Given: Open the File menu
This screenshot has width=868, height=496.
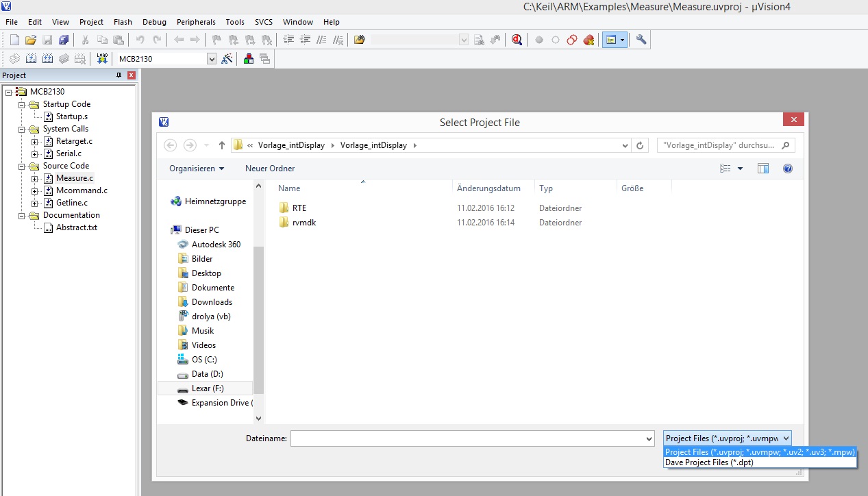Looking at the screenshot, I should tap(12, 22).
